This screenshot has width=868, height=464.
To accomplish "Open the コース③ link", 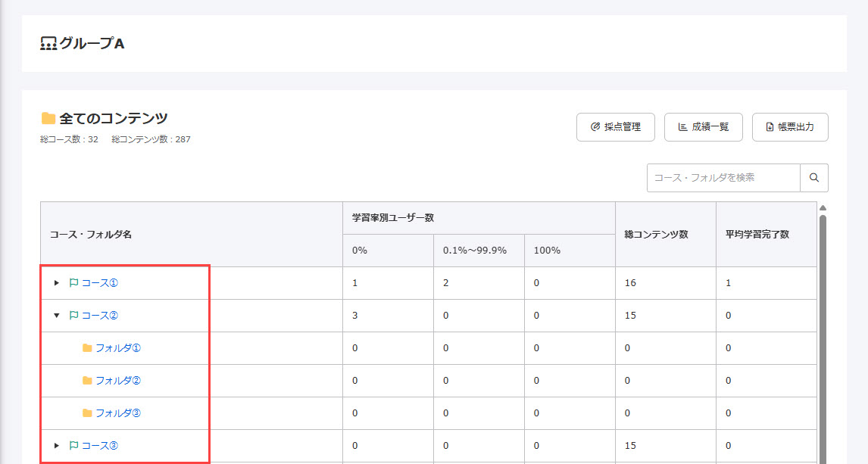I will pos(100,446).
